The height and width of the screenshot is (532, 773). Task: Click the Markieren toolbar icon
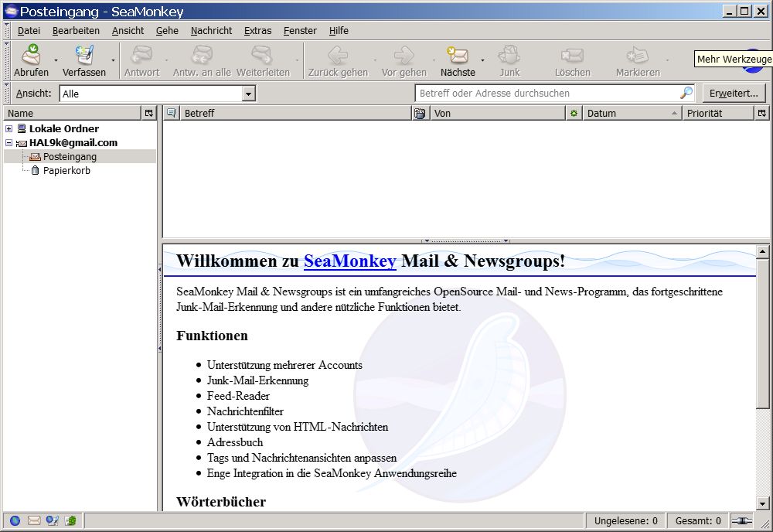(x=638, y=55)
